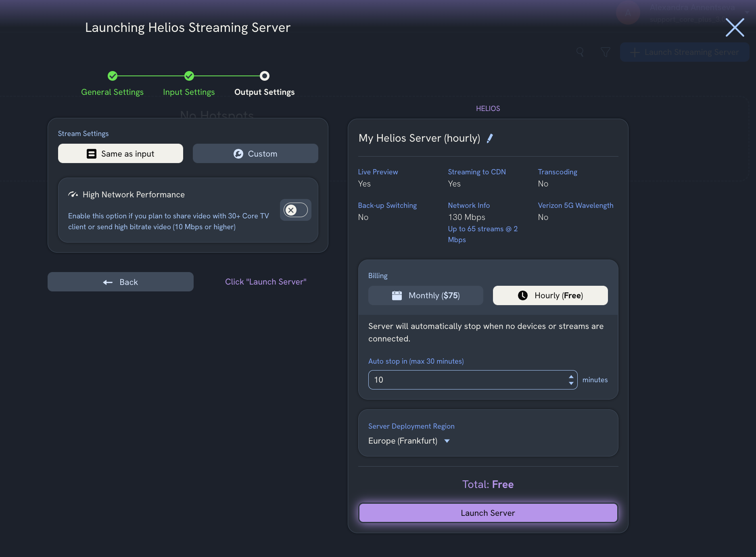
Task: Click the Back button
Action: [120, 282]
